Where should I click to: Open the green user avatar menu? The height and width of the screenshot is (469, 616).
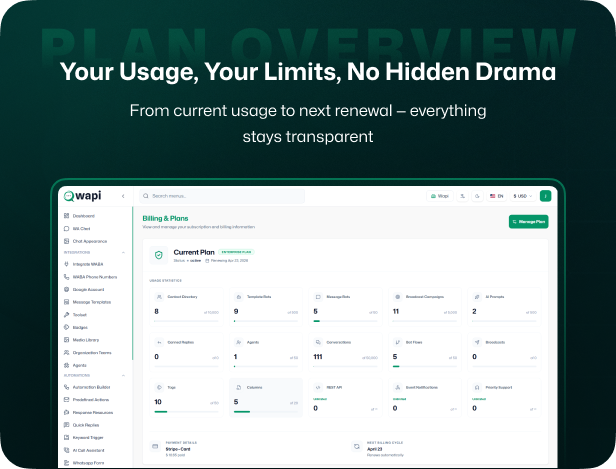point(545,196)
